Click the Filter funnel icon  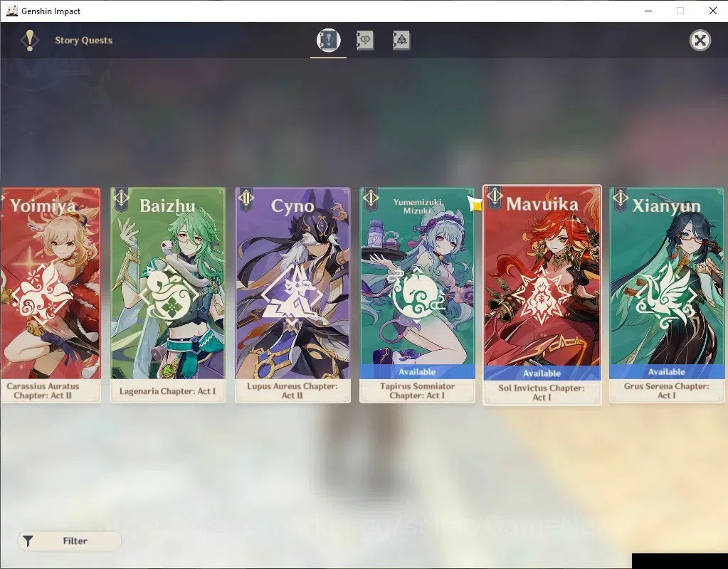click(28, 541)
